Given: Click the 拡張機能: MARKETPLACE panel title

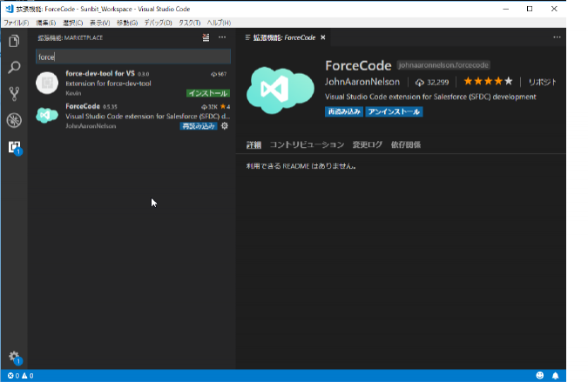Looking at the screenshot, I should [71, 37].
